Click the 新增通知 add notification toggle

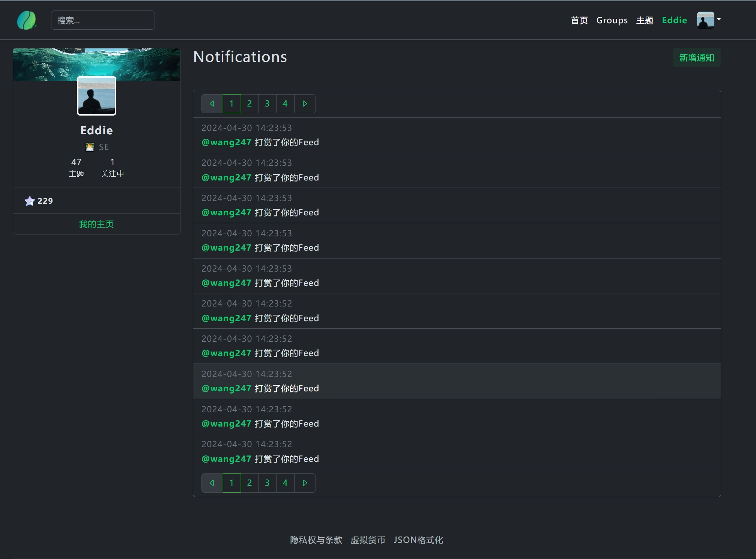pos(697,57)
